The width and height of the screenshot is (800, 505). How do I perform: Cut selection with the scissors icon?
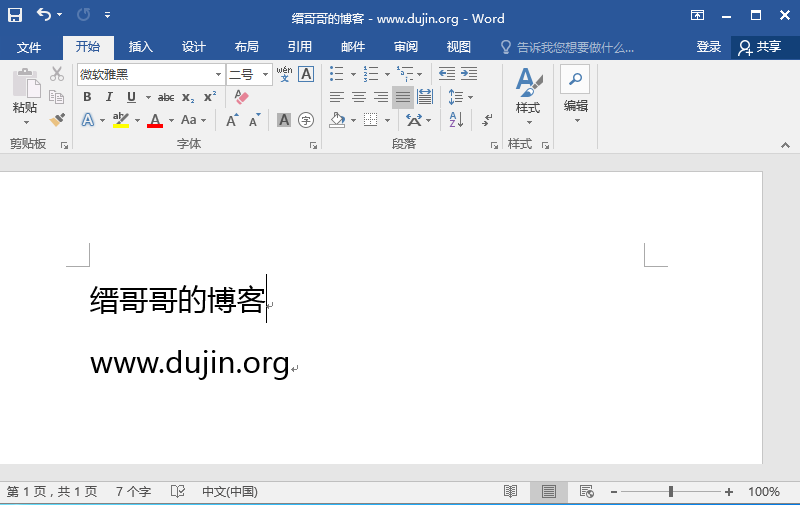point(57,74)
